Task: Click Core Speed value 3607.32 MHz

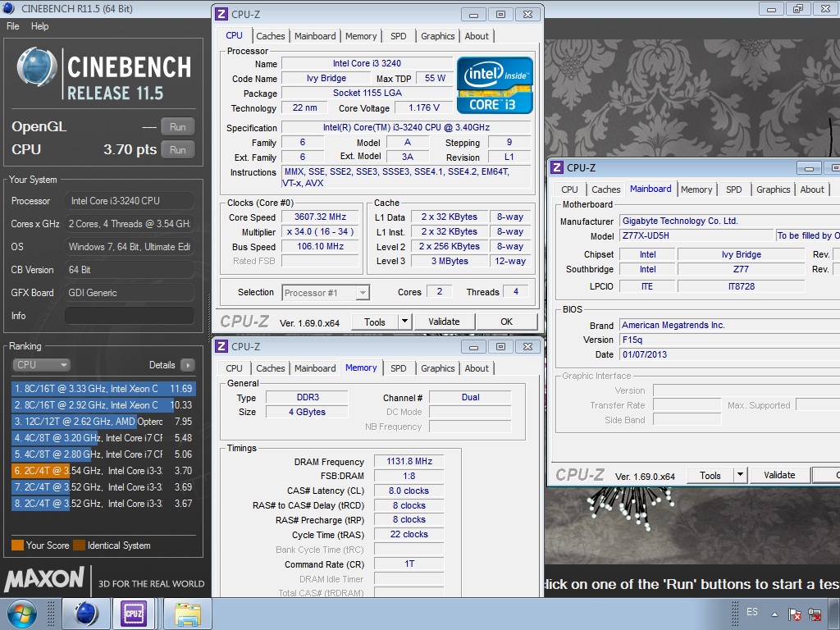Action: point(321,217)
